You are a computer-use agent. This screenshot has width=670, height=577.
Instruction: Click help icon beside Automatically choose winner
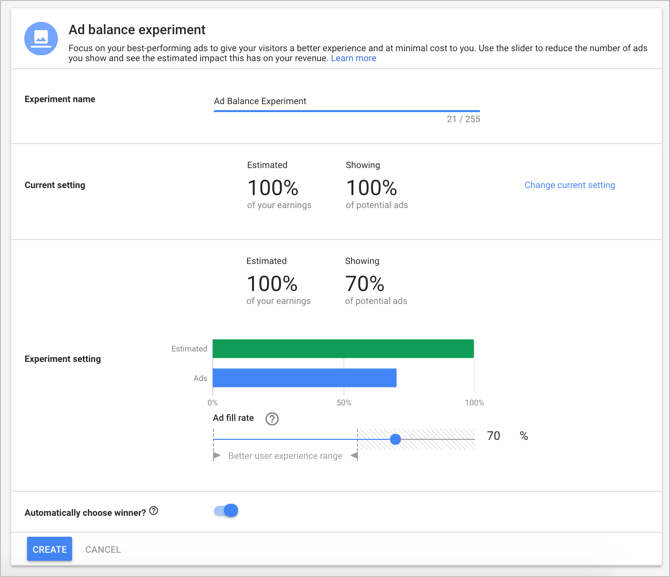point(154,511)
